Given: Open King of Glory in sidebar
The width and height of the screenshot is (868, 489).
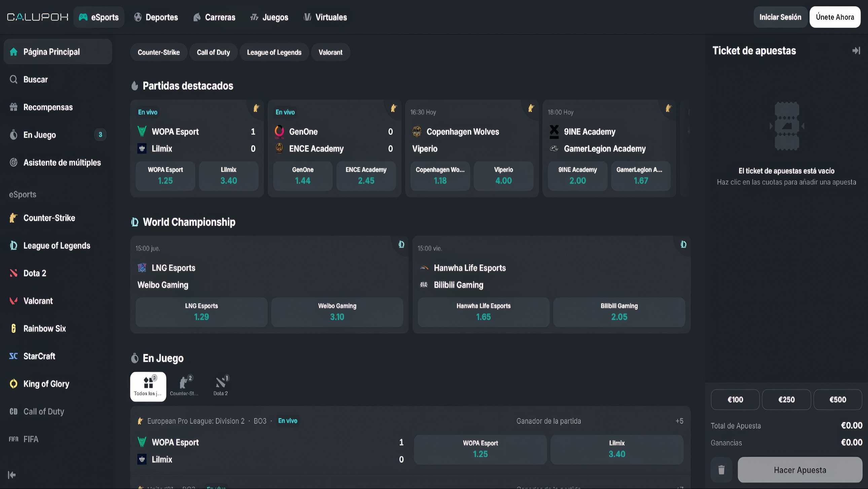Looking at the screenshot, I should [x=46, y=384].
